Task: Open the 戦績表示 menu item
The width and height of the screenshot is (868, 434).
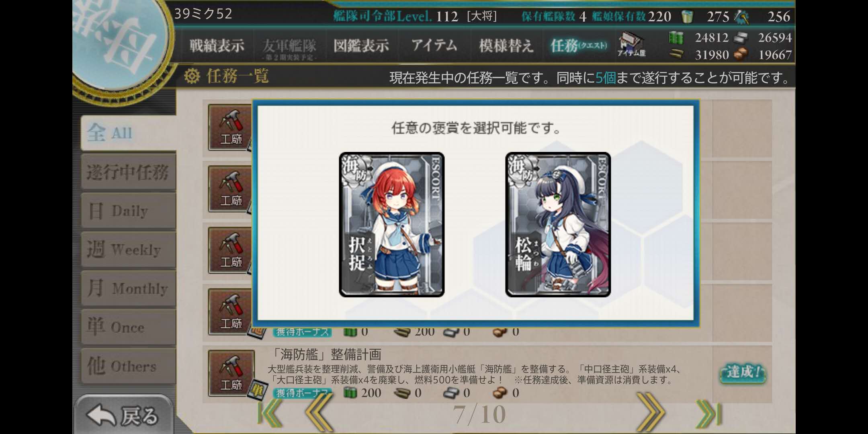Action: pos(217,45)
